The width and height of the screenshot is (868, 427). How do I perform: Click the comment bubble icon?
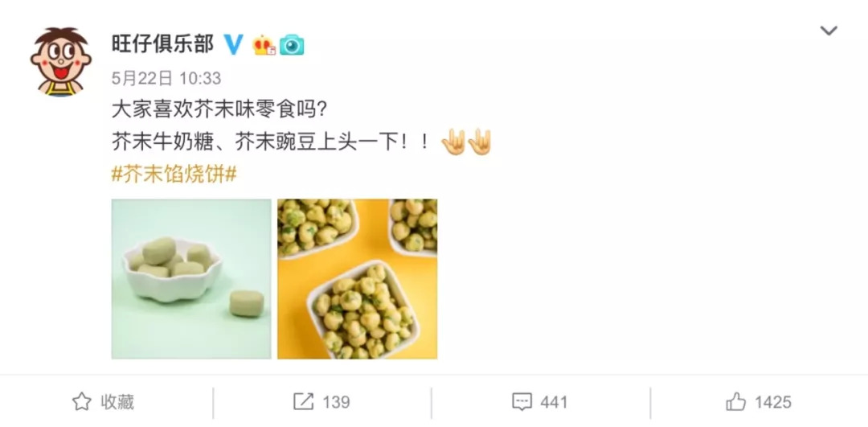tap(522, 401)
